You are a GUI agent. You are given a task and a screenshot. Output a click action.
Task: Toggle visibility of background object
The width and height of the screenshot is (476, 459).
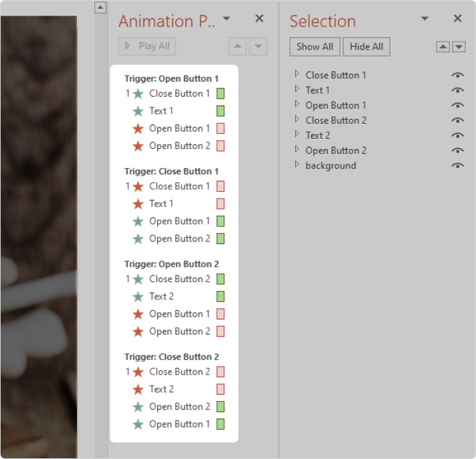(x=458, y=165)
